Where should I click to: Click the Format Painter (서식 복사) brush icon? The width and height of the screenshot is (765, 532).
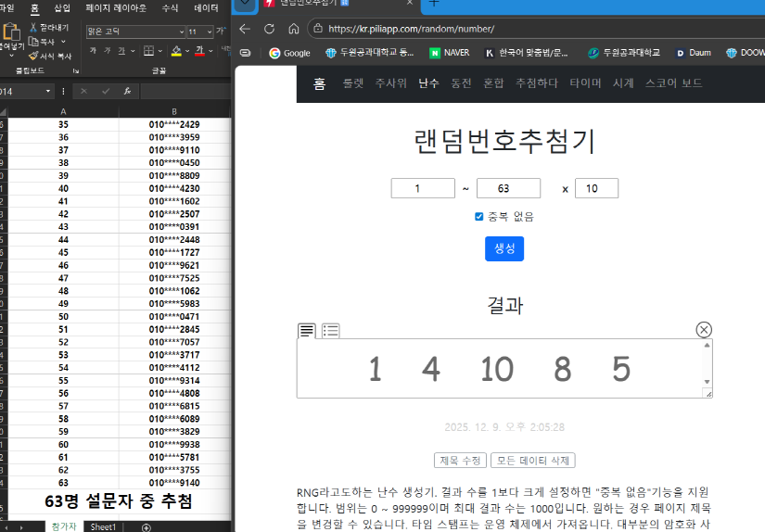click(34, 56)
